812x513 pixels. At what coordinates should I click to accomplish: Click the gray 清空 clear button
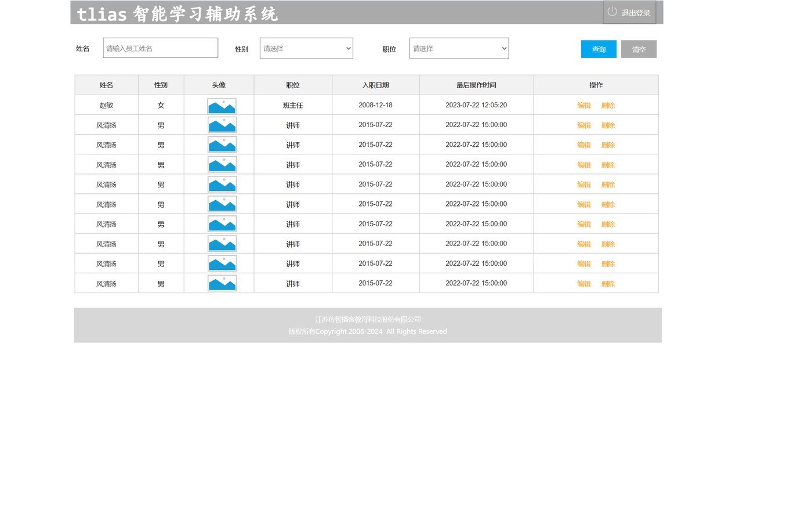(x=639, y=49)
